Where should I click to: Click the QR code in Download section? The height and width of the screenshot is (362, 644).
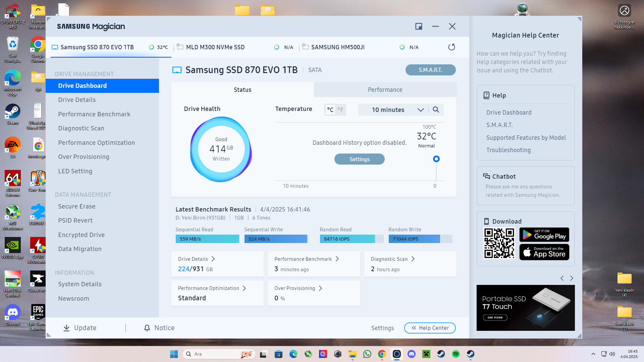(x=499, y=243)
